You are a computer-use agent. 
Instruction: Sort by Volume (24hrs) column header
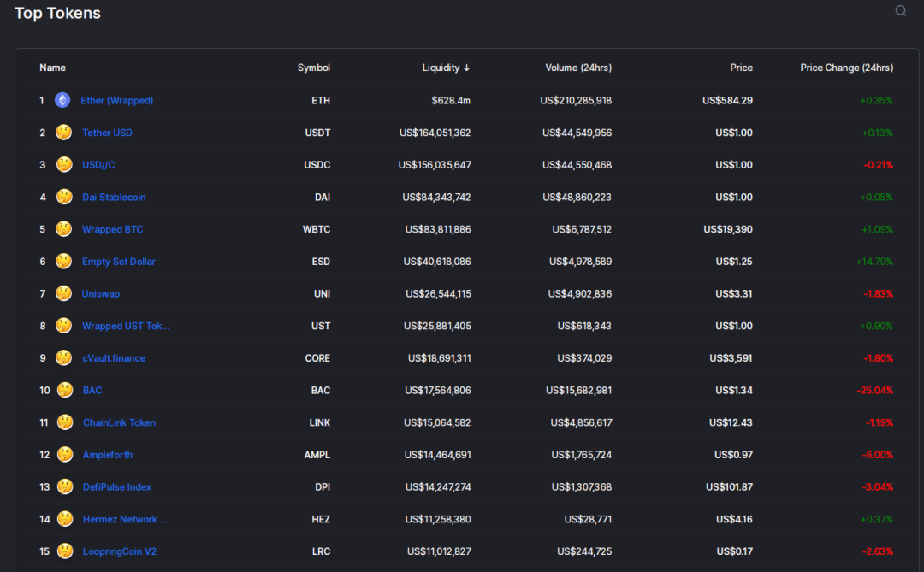click(578, 68)
